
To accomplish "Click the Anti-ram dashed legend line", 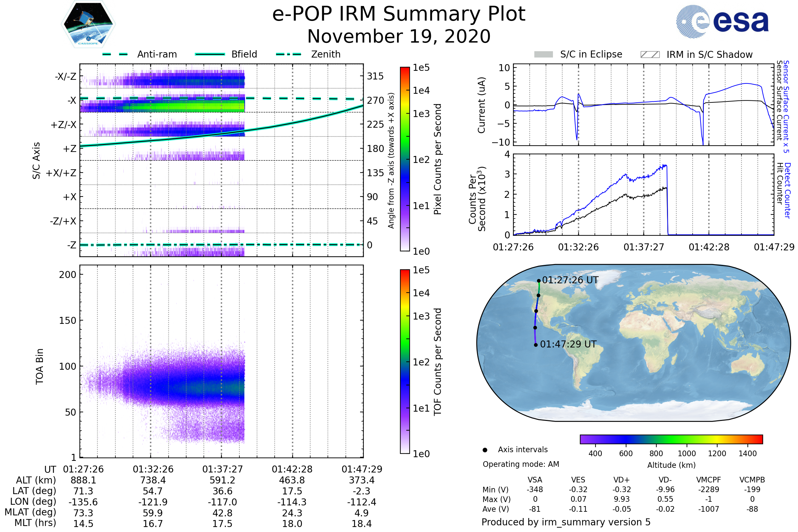I will [115, 54].
